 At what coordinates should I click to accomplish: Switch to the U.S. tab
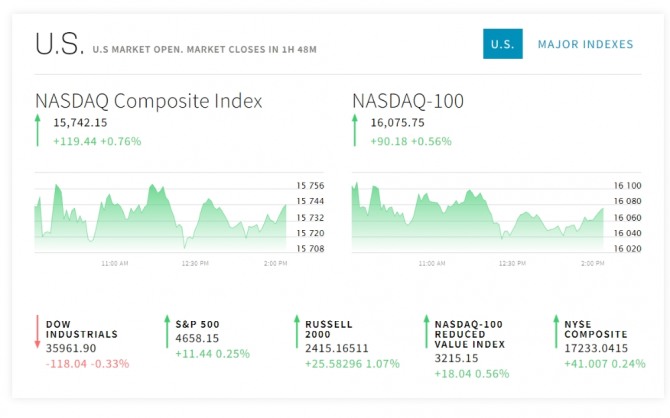pos(502,44)
